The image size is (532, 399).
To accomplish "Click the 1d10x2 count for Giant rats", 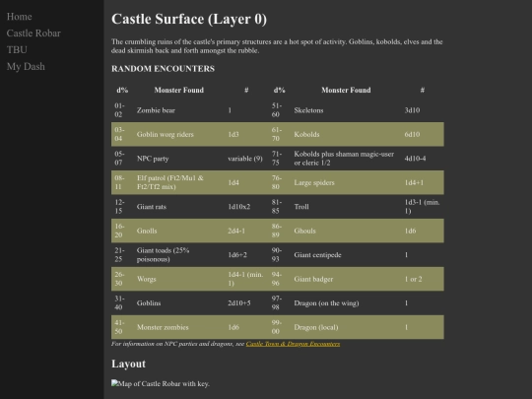I will pos(238,207).
